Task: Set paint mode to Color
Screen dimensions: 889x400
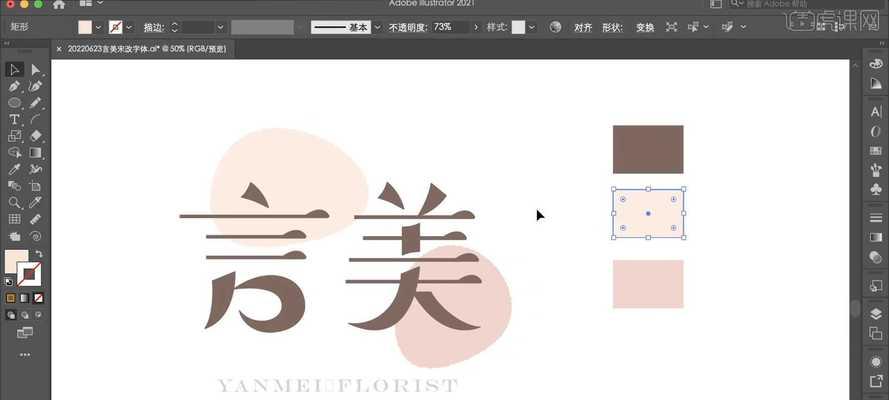Action: pyautogui.click(x=11, y=298)
